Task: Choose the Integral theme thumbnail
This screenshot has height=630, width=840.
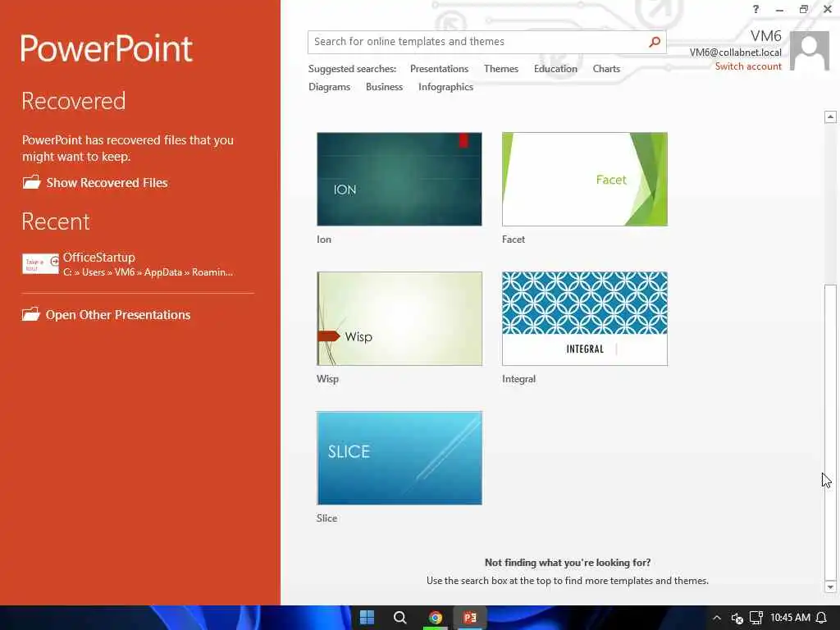Action: point(584,318)
